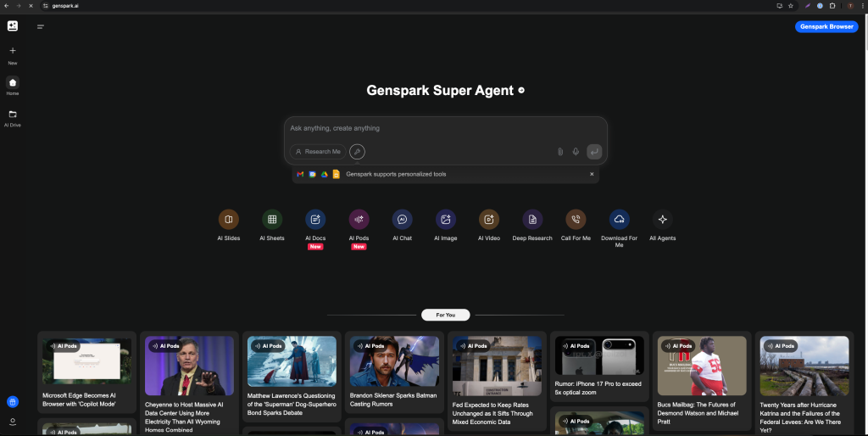Dismiss the personalized tools banner

coord(592,174)
